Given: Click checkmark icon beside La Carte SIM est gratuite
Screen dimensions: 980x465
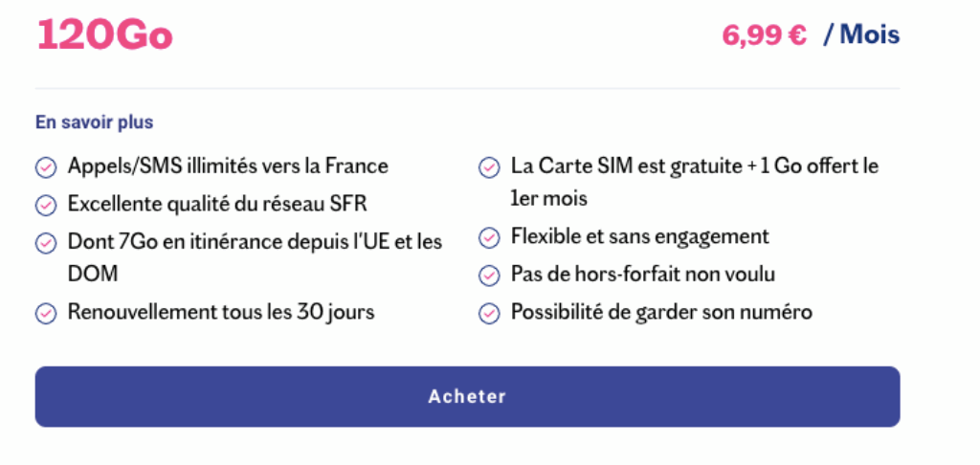Looking at the screenshot, I should point(489,167).
